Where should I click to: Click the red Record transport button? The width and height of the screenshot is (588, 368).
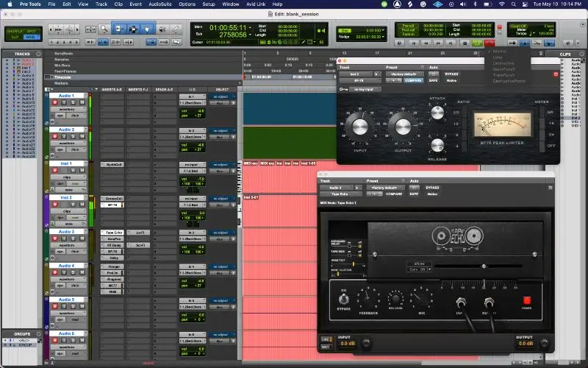click(x=489, y=43)
